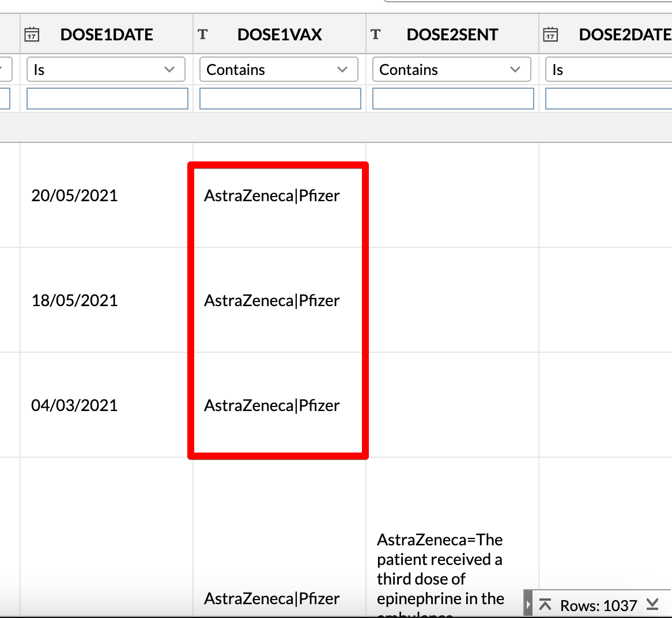Select AstraZeneca|Pfizer cell in 18/05/2021 row
Image resolution: width=672 pixels, height=618 pixels.
[x=280, y=300]
